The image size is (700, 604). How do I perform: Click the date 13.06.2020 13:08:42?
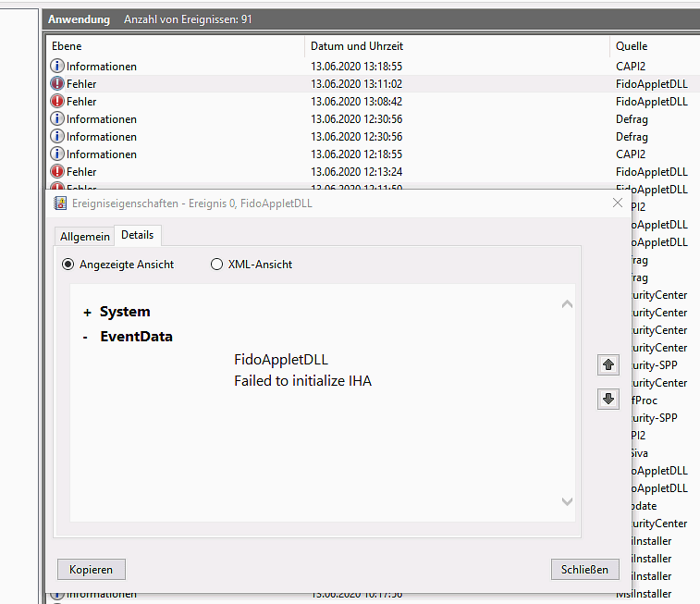tap(356, 102)
